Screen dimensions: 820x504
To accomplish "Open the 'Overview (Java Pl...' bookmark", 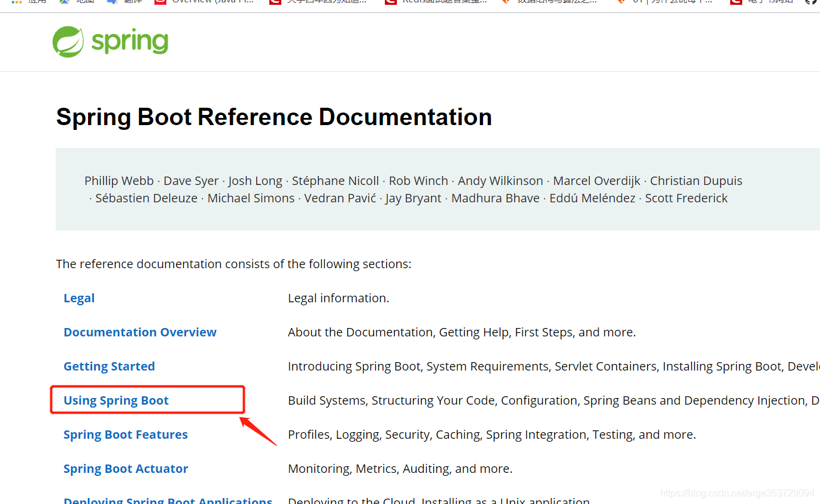I will pyautogui.click(x=205, y=2).
